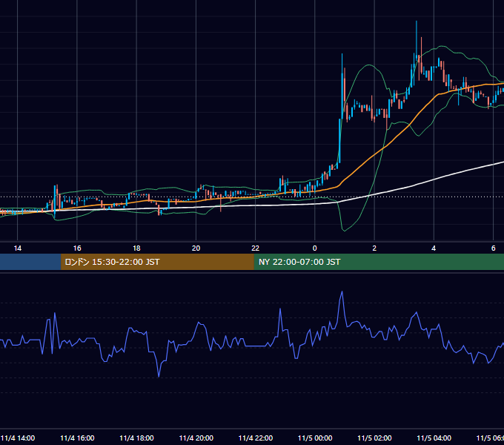Click the 11/5 02:00 date label
Screen dimensions: 504x445
point(374,438)
